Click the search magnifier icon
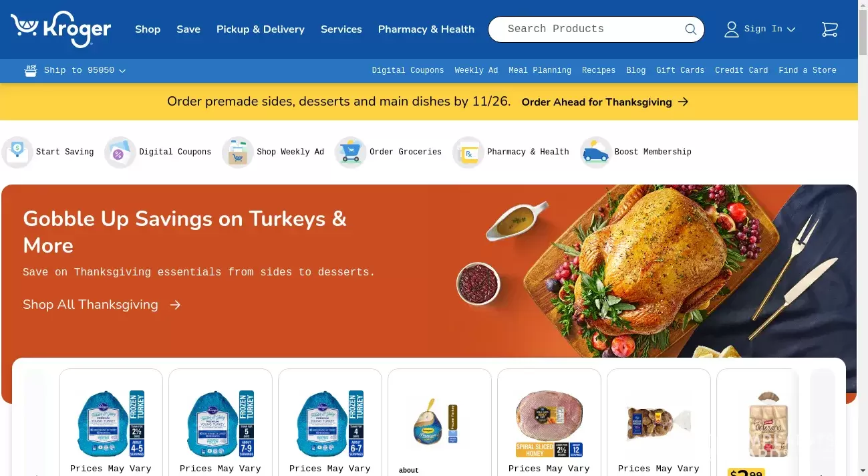The width and height of the screenshot is (868, 476). 690,29
